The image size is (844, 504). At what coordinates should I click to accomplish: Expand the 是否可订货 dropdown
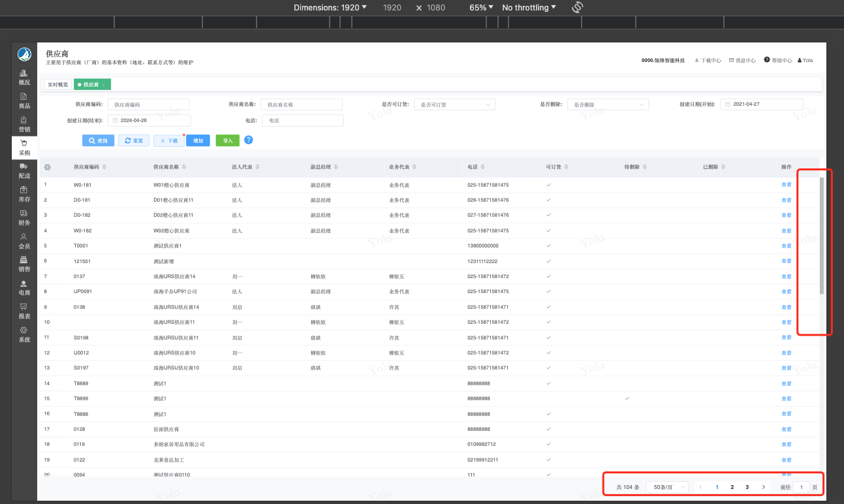coord(455,104)
